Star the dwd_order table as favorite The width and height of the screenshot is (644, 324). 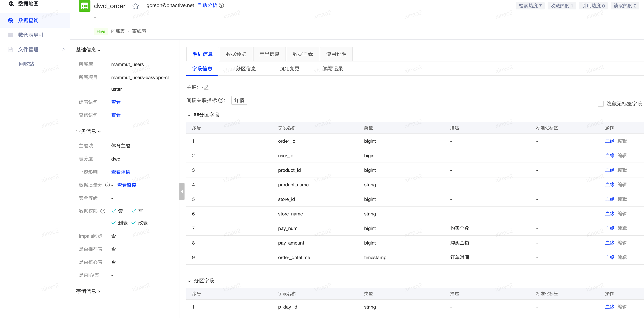[x=135, y=6]
